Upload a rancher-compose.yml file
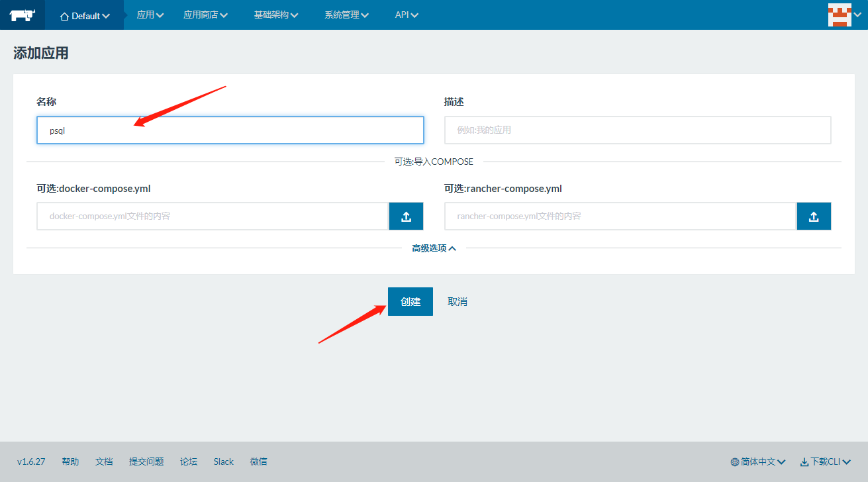Viewport: 868px width, 482px height. tap(814, 217)
